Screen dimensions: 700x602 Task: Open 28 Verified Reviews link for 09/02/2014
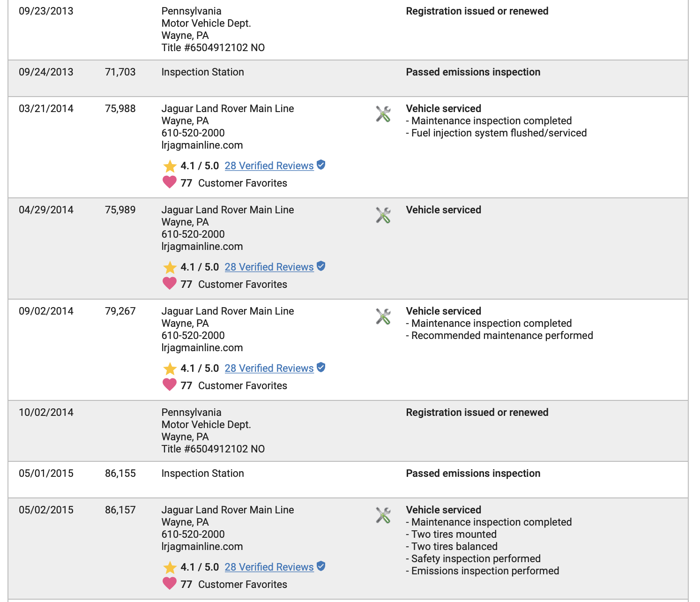(x=269, y=369)
